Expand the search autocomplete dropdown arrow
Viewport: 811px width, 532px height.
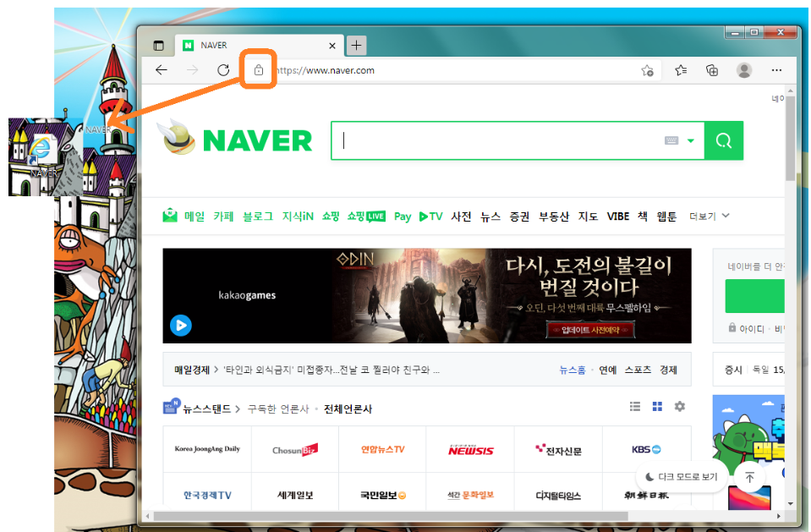690,140
